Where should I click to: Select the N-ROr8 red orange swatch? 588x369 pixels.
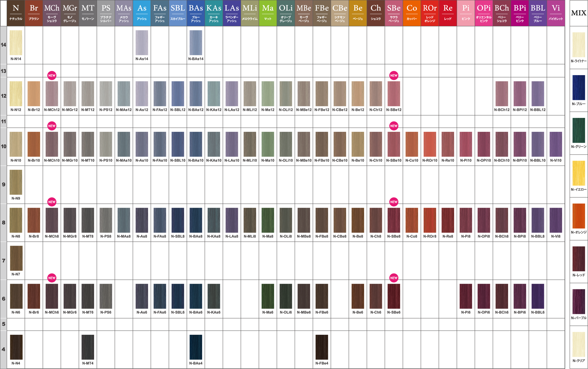[x=430, y=220]
